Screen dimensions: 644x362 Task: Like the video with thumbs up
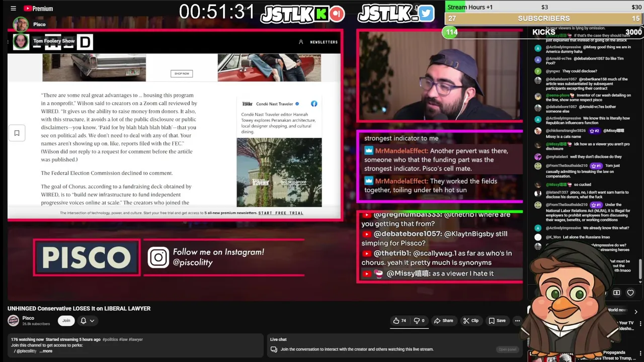click(x=399, y=321)
